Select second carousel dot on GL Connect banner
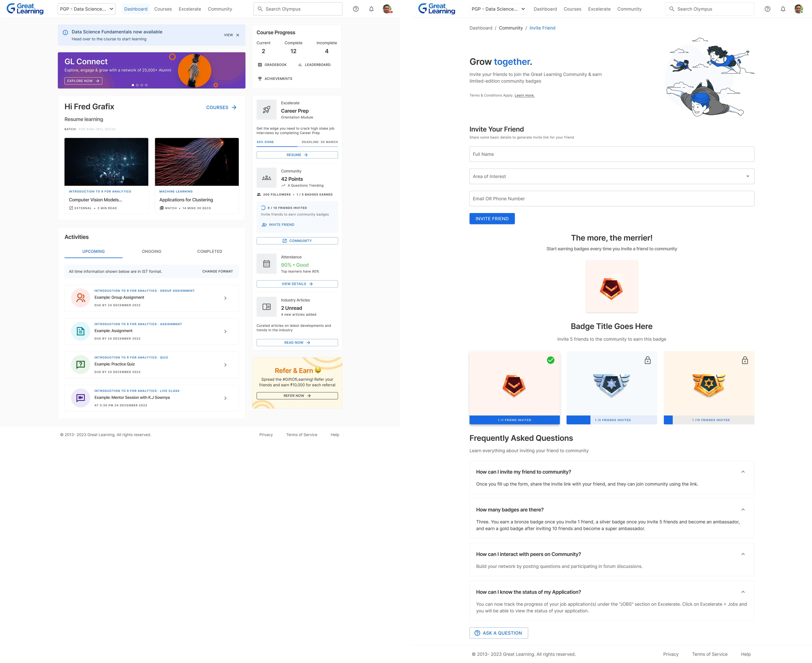 point(137,85)
